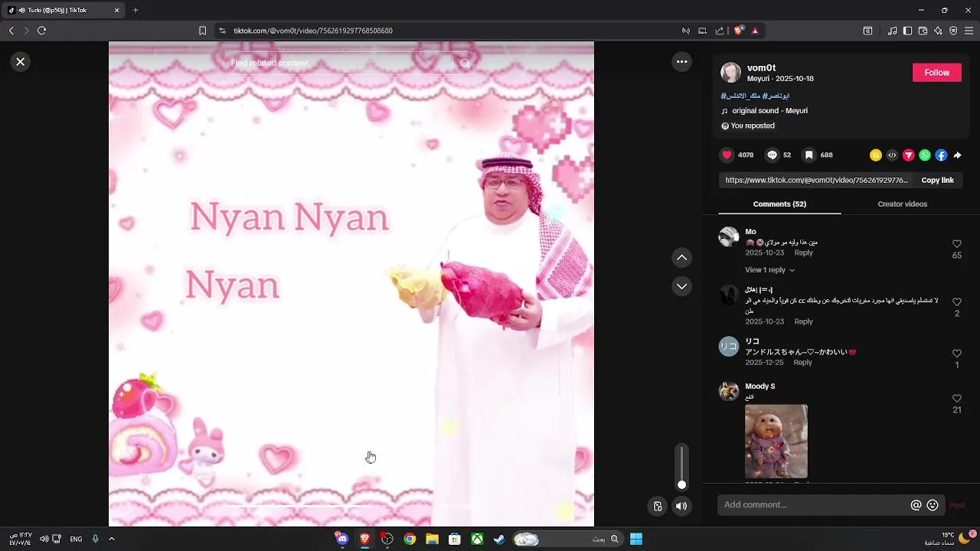980x551 pixels.
Task: Like the video via heart icon
Action: 727,155
